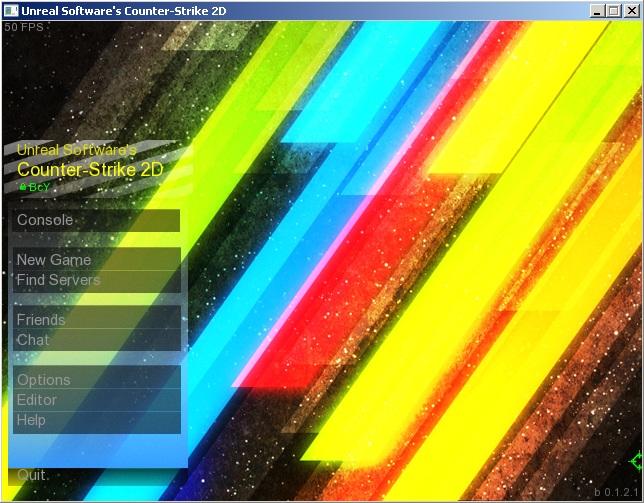Click the b 0.1.2.1 version text
The width and height of the screenshot is (644, 503).
(x=616, y=492)
